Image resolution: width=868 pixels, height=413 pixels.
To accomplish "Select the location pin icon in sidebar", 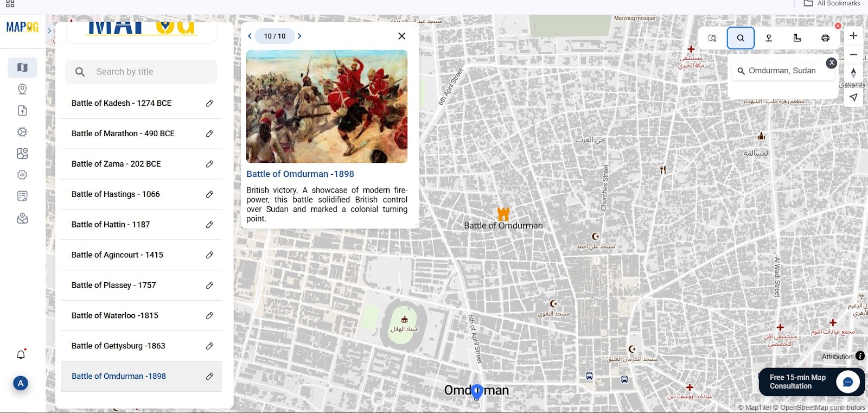I will click(x=22, y=89).
